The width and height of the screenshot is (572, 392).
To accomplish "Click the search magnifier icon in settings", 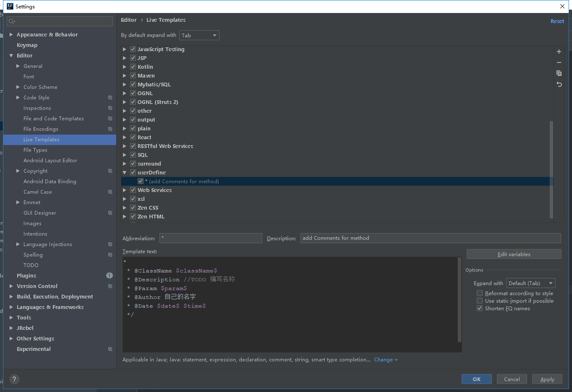I will pos(12,21).
